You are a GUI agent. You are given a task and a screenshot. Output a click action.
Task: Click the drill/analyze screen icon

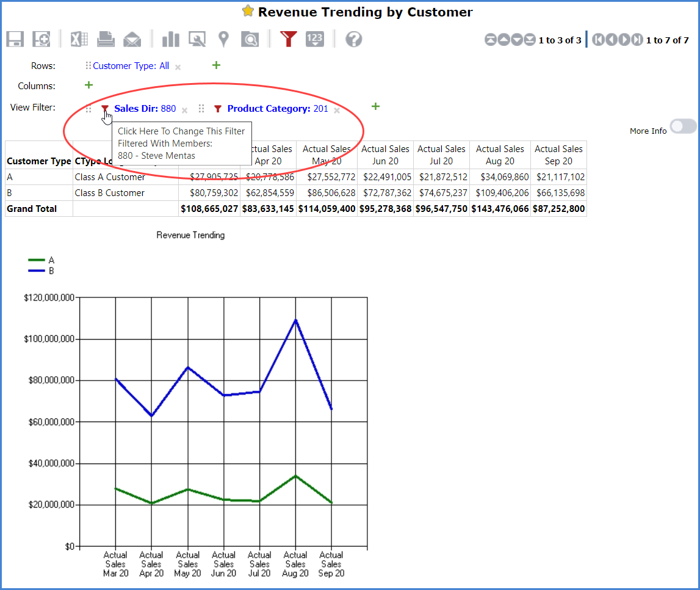[x=197, y=39]
